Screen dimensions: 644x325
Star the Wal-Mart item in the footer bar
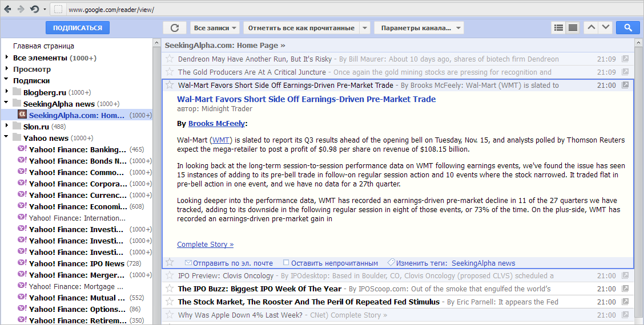(170, 262)
